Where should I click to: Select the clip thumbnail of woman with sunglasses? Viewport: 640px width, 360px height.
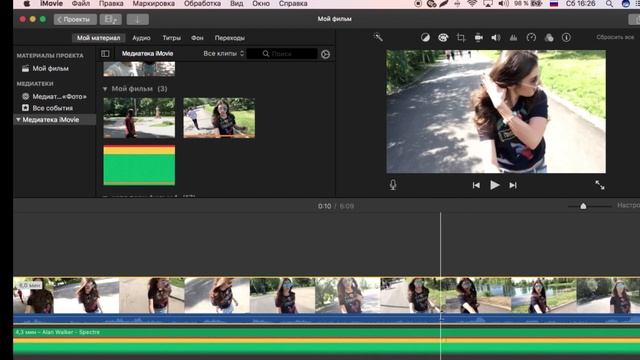click(x=219, y=118)
